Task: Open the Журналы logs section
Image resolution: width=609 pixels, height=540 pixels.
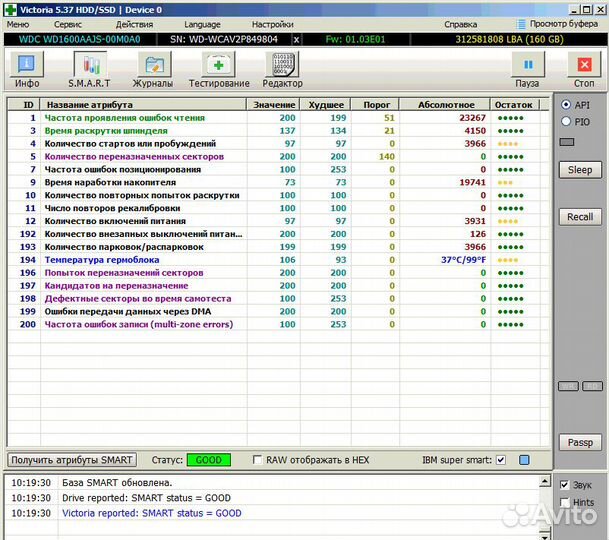Action: (153, 69)
